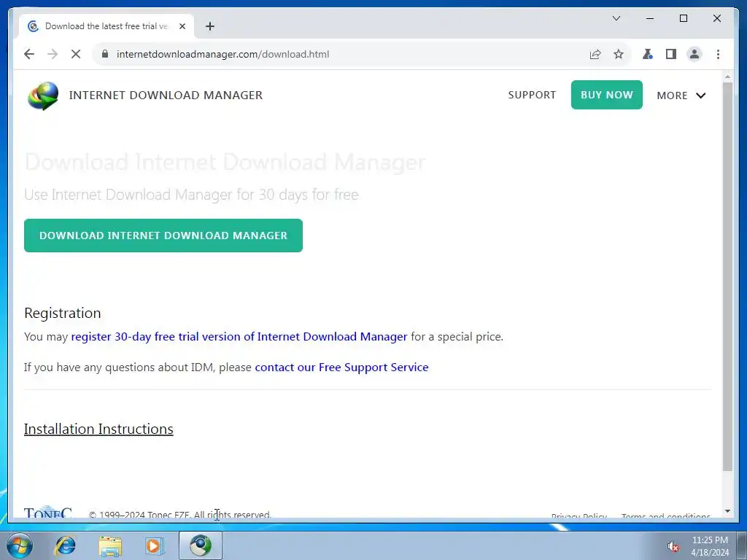This screenshot has height=560, width=747.
Task: Click the forward navigation arrow
Action: 53,54
